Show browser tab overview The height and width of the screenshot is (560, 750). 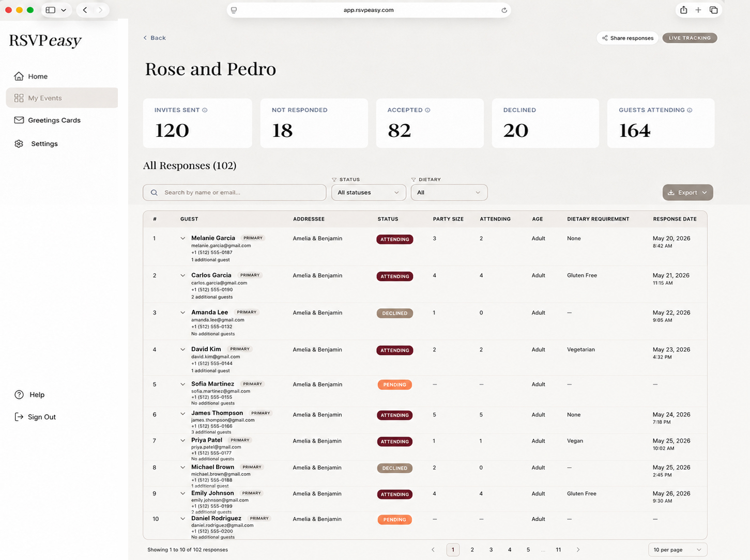pyautogui.click(x=714, y=10)
